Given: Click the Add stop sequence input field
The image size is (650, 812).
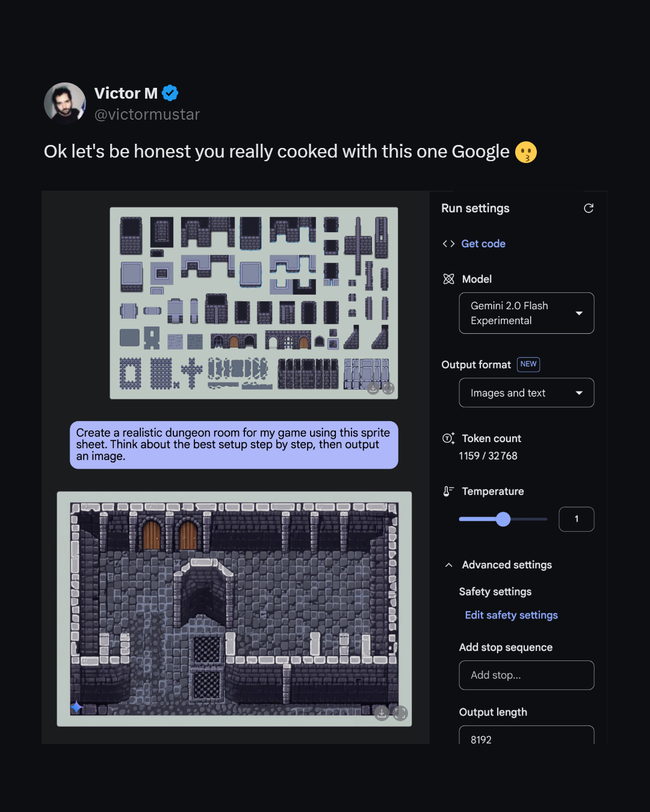Looking at the screenshot, I should (526, 675).
